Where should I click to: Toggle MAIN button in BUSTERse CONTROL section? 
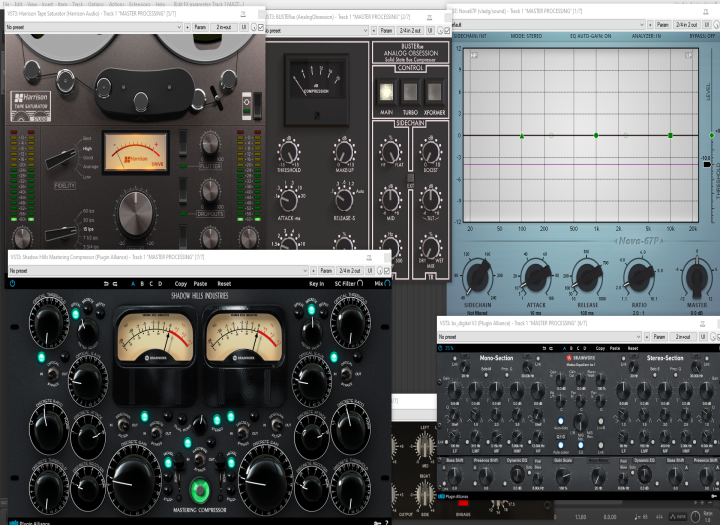pos(386,92)
